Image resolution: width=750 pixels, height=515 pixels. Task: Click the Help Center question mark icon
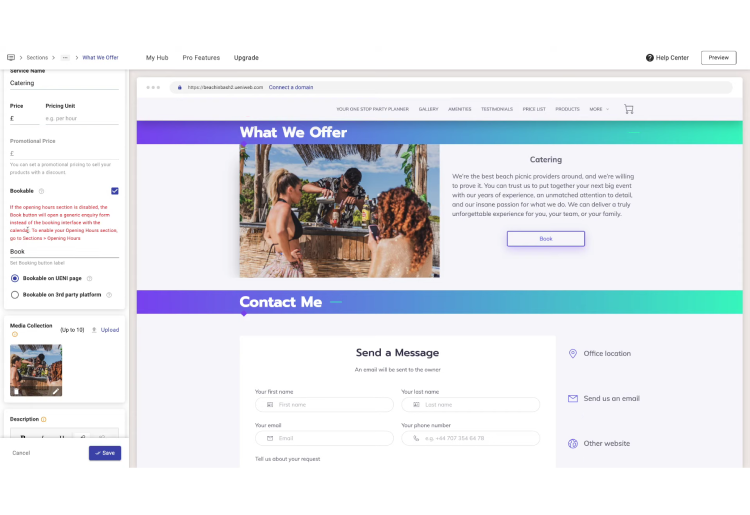[x=650, y=58]
